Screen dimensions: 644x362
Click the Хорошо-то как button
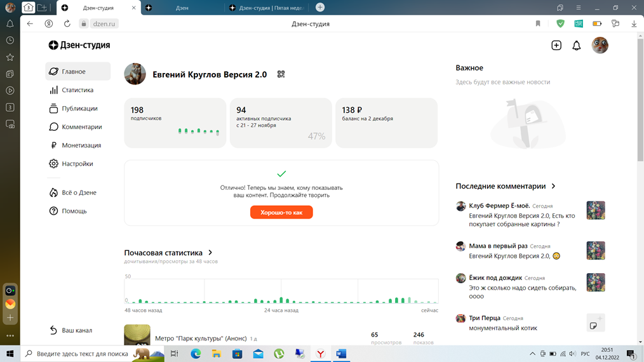pos(281,212)
